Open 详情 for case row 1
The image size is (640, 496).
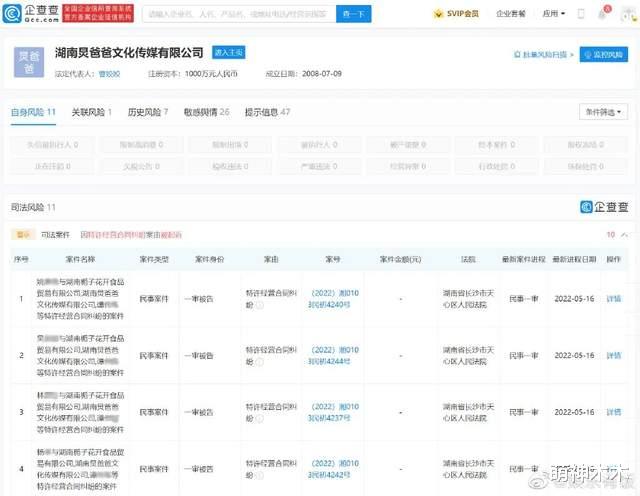pyautogui.click(x=613, y=299)
